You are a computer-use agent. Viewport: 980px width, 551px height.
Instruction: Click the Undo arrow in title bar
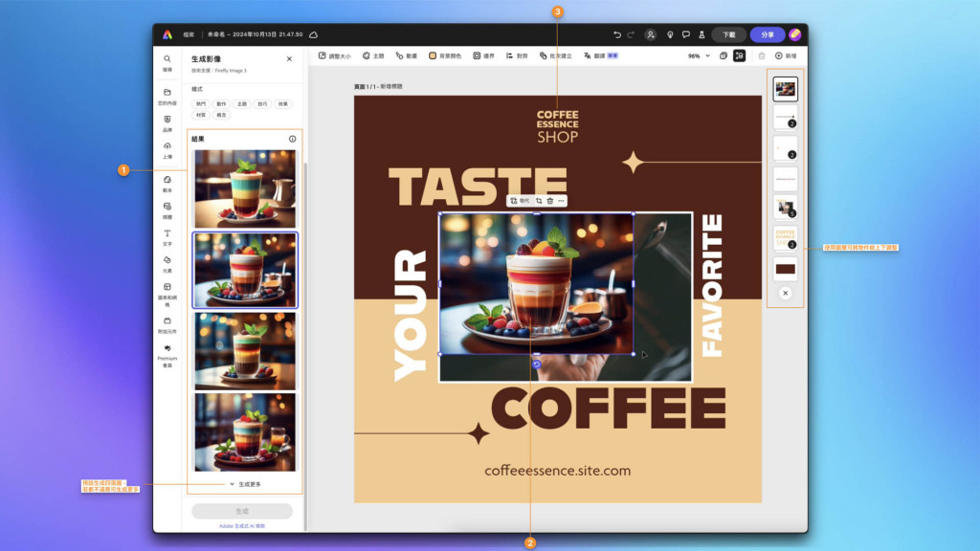617,34
